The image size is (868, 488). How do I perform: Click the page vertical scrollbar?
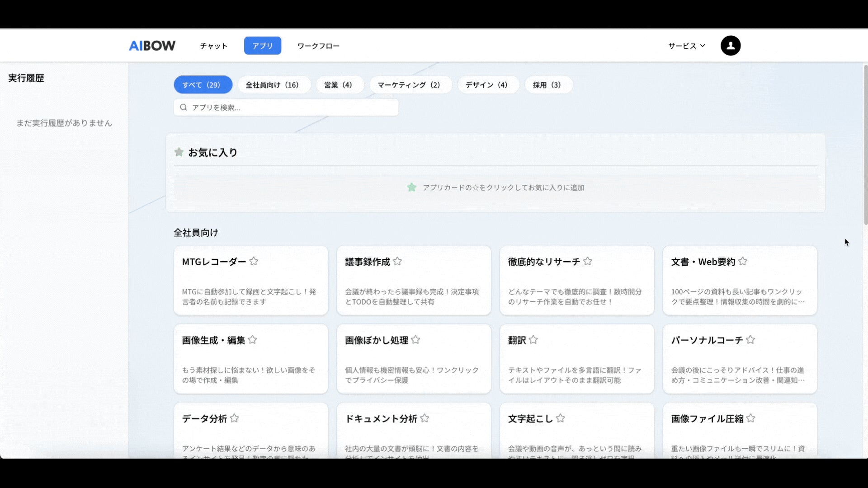865,145
